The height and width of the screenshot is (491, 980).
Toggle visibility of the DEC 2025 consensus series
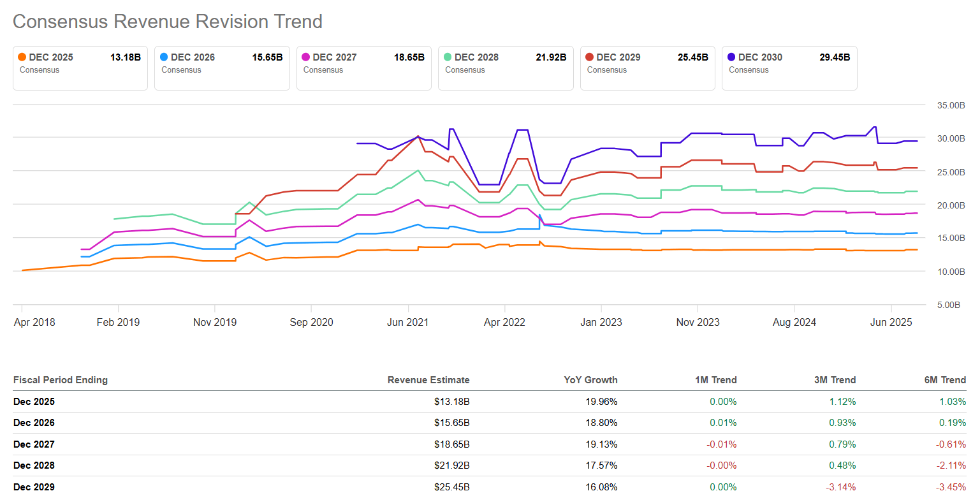click(80, 68)
